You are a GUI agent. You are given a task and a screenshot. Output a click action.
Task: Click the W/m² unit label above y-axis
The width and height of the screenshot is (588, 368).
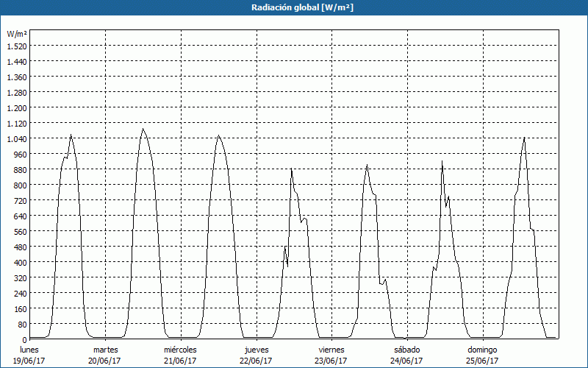click(17, 34)
